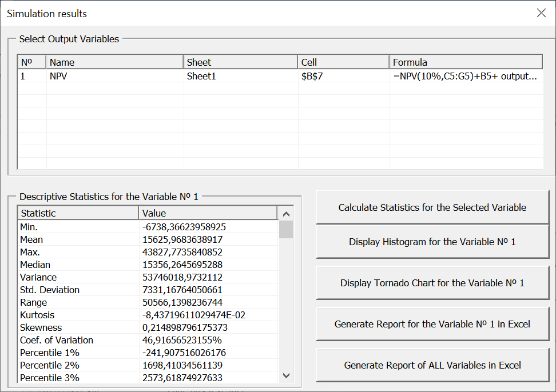Screen dimensions: 556x392
Task: Click the statistics list scrollbar thumb
Action: [286, 230]
